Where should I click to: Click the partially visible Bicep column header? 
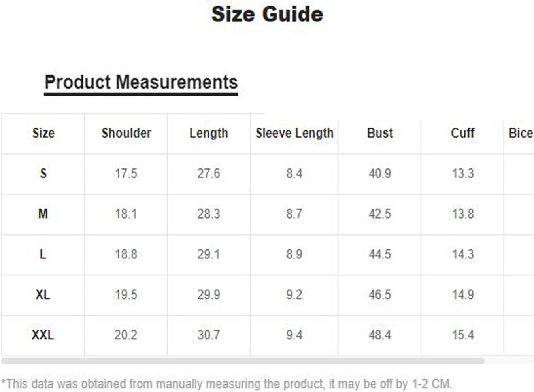click(x=520, y=133)
